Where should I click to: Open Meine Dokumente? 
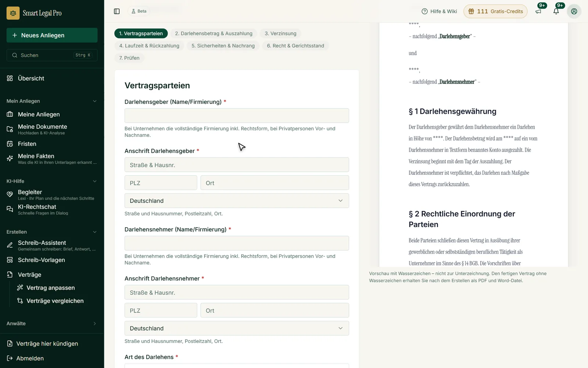[52, 129]
